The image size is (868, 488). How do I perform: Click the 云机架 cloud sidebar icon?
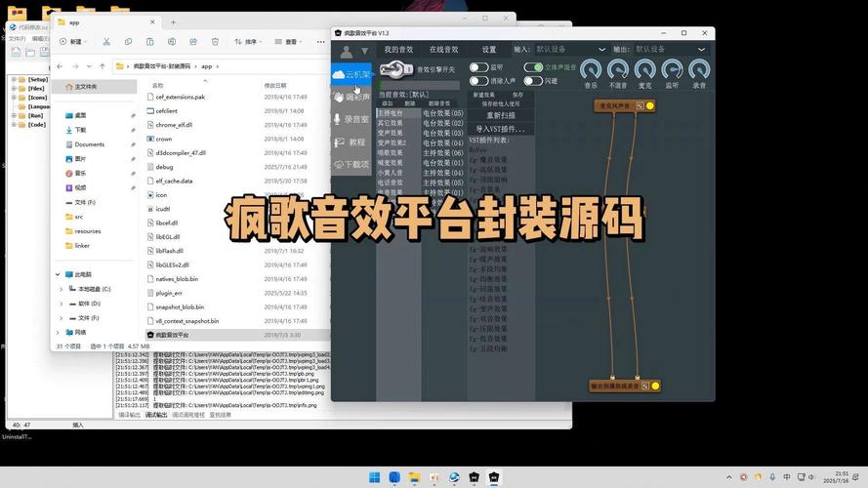[x=351, y=74]
